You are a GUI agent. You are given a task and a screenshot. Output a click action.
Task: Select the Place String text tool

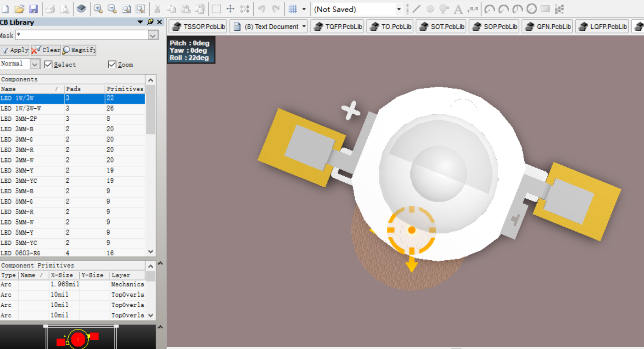pos(458,9)
